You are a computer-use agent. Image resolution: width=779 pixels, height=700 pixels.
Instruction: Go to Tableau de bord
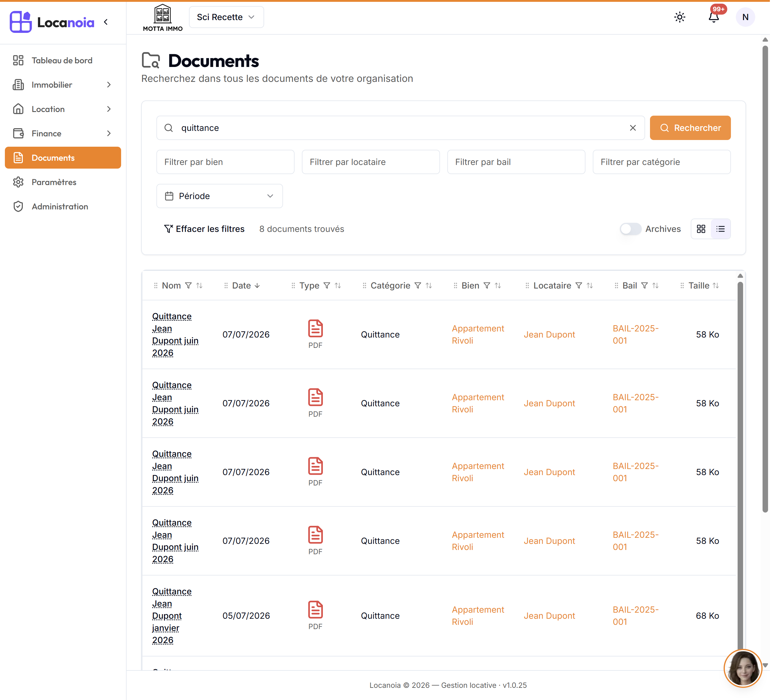(63, 61)
